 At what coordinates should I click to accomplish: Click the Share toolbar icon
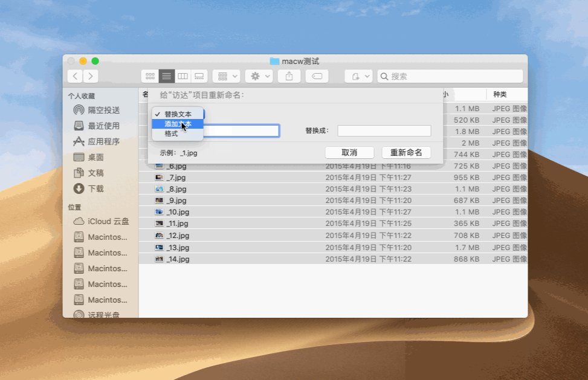[x=289, y=76]
